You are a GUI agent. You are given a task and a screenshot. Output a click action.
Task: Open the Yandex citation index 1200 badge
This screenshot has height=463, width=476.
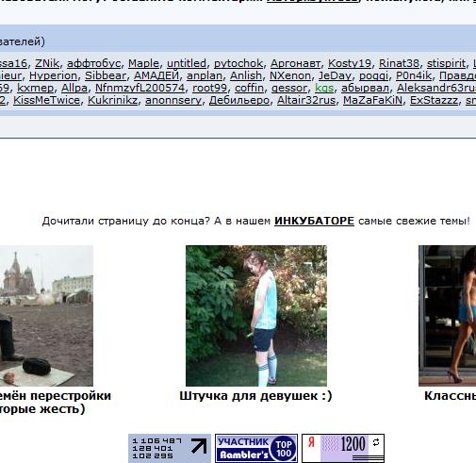point(343,449)
